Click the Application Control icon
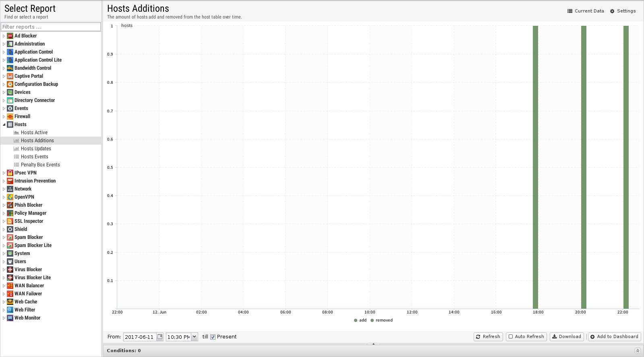644x357 pixels. click(x=10, y=52)
